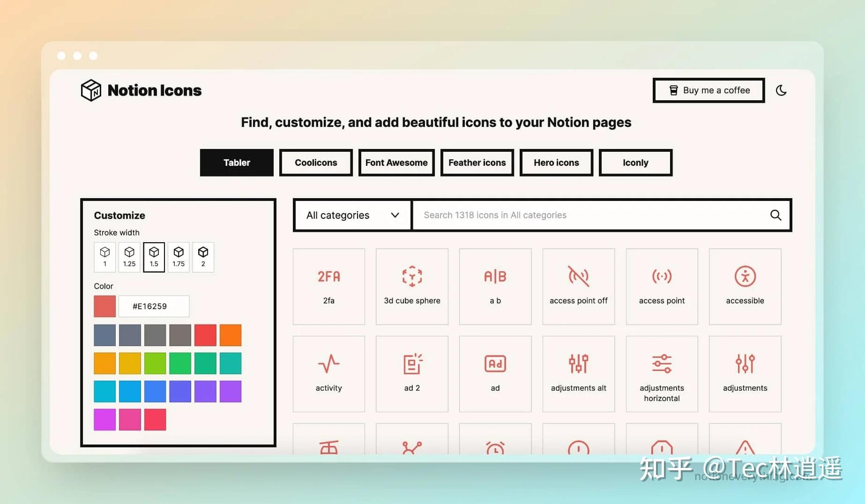Choose stroke width 1.25 option
The image size is (865, 504).
(x=129, y=257)
